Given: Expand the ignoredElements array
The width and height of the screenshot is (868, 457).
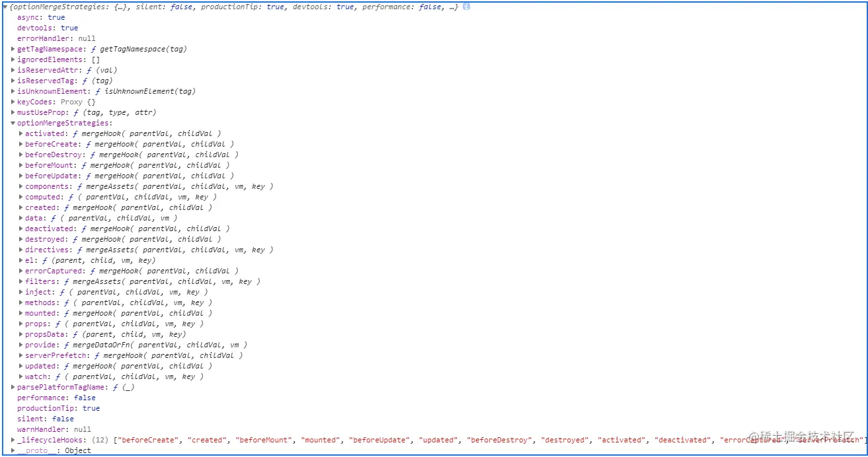Looking at the screenshot, I should pos(13,59).
